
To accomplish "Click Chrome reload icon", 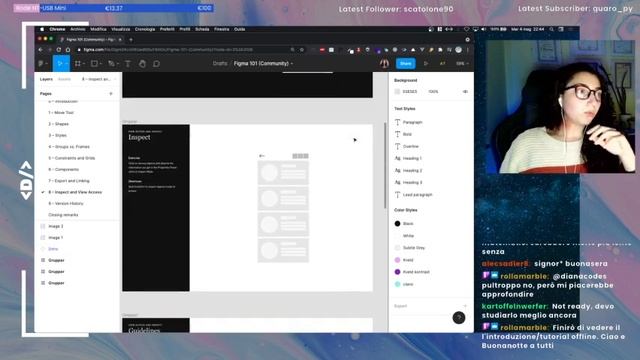I will [x=59, y=50].
